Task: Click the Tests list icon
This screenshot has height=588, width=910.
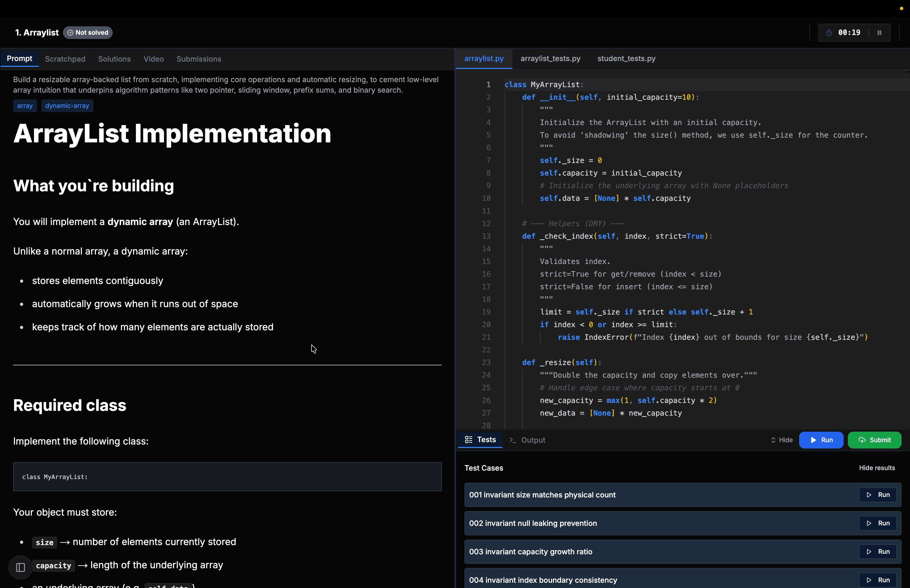Action: coord(468,440)
